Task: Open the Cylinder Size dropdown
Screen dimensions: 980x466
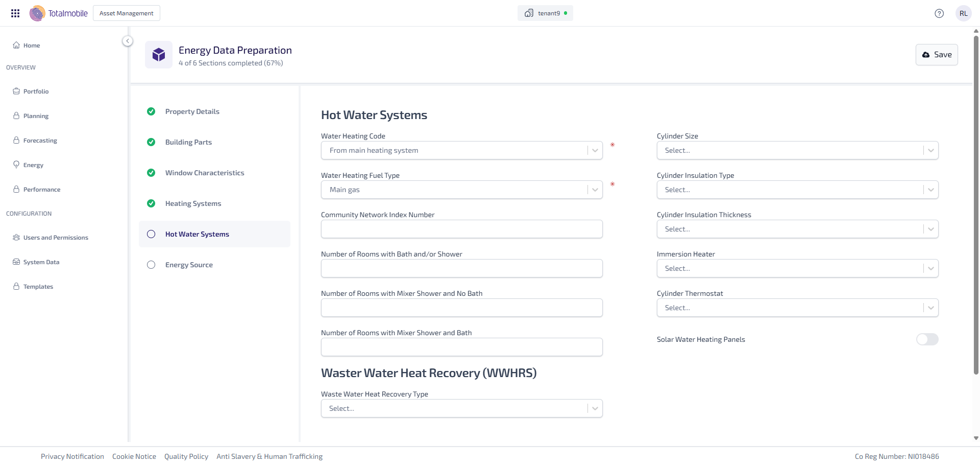Action: point(930,150)
